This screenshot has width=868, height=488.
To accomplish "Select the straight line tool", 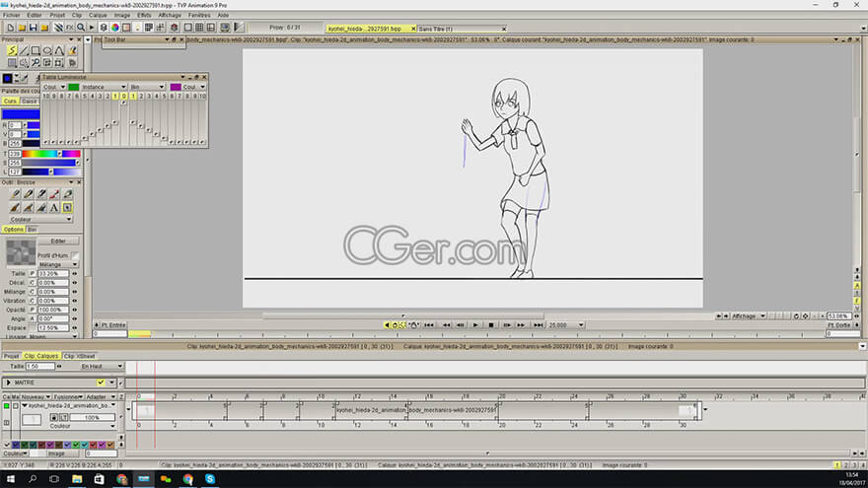I will [24, 50].
